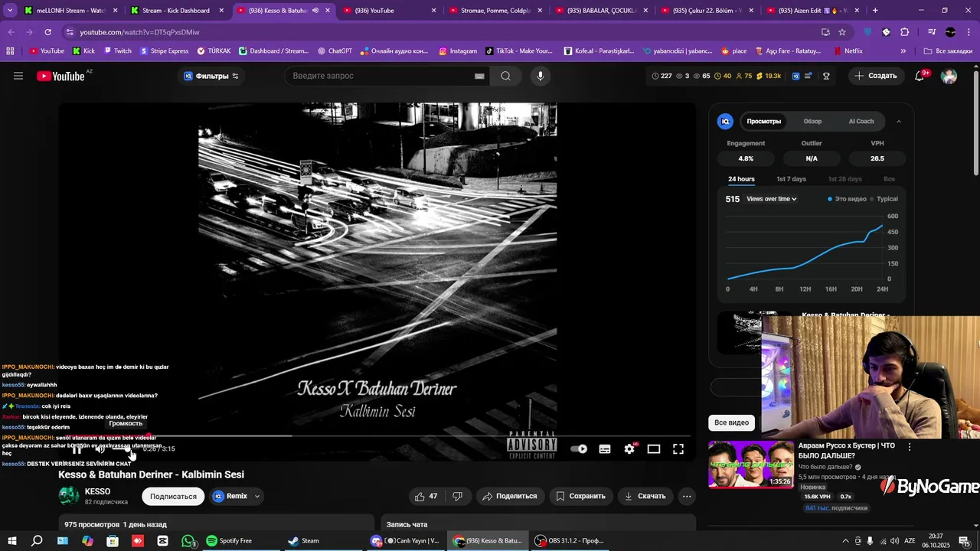The image size is (980, 551).
Task: Click the install app icon in address bar
Action: click(825, 32)
